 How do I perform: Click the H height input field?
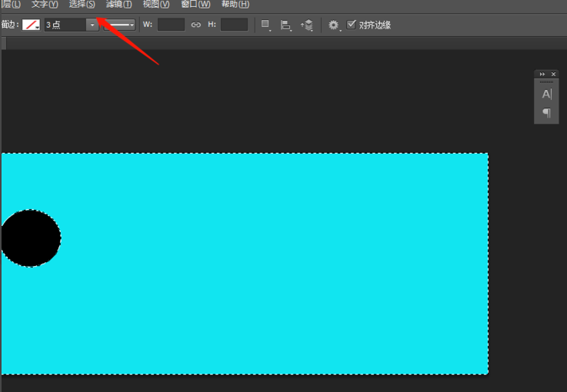coord(235,25)
